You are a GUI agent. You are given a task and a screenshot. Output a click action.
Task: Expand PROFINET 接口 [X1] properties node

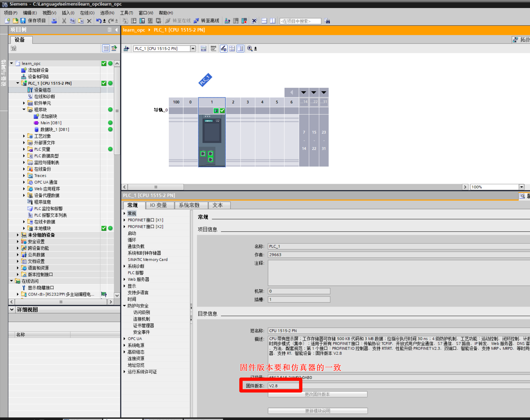click(x=125, y=220)
